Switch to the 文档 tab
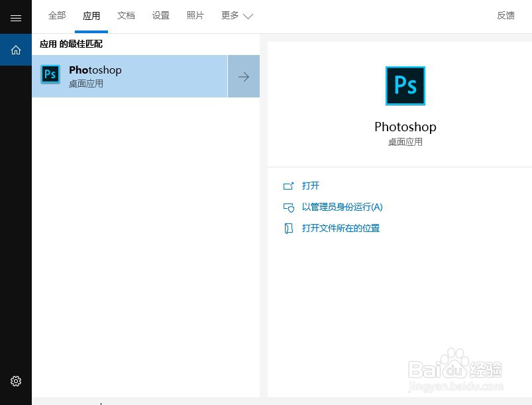This screenshot has height=405, width=532. (126, 16)
